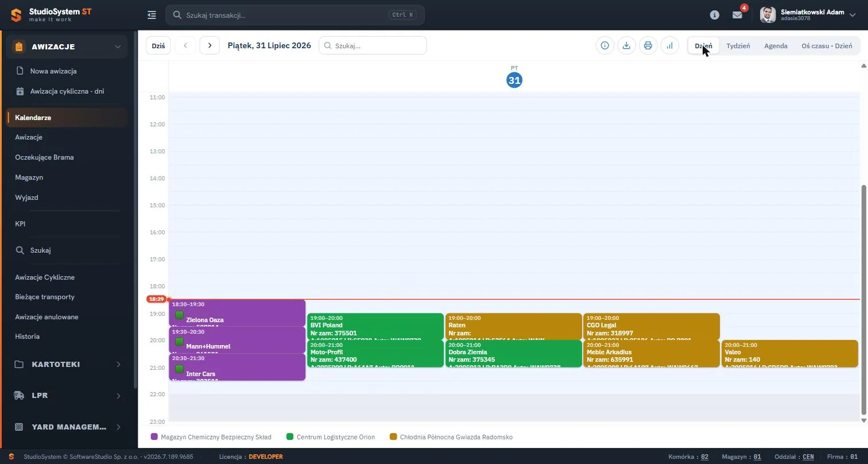The image size is (868, 464).
Task: Download the calendar with the download icon
Action: point(626,45)
